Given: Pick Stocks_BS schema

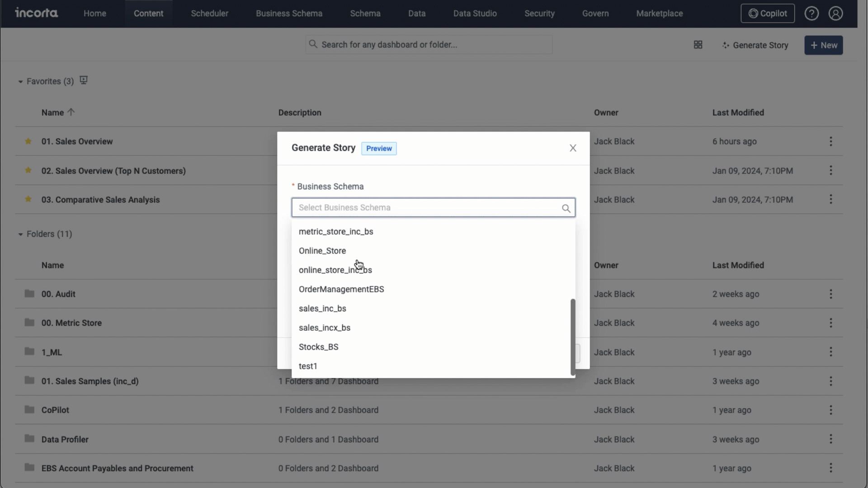Looking at the screenshot, I should pos(433,347).
